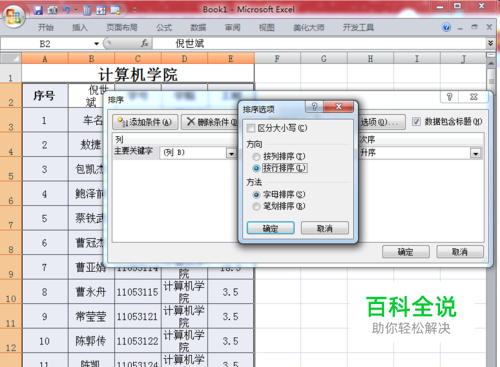Click the vertical split box above the scrollbar

point(491,55)
